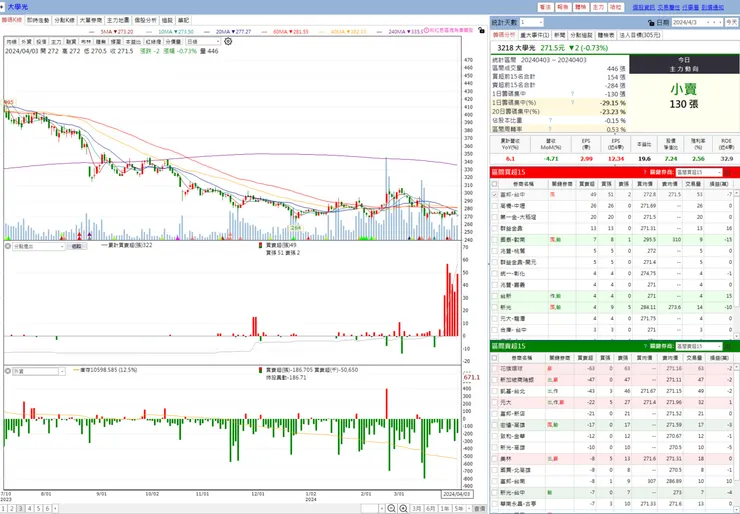Expand the dropdown arrow after page 6
740x514 pixels.
point(55,509)
